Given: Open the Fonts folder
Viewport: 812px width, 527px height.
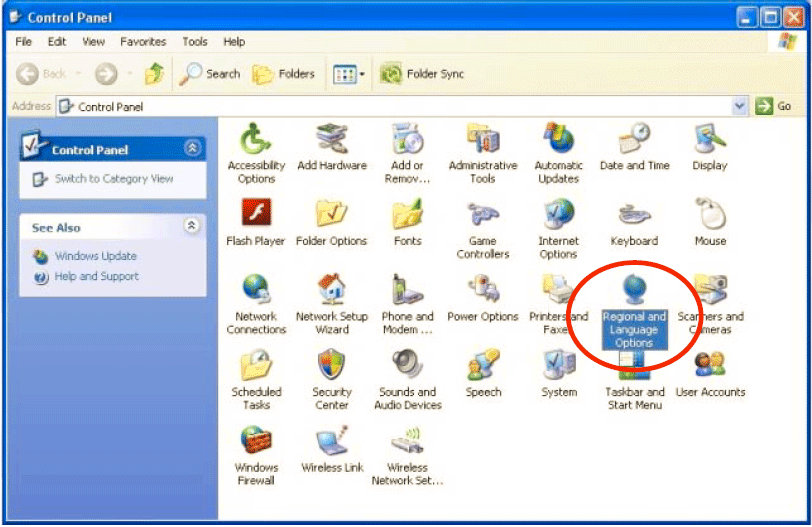Looking at the screenshot, I should (408, 214).
